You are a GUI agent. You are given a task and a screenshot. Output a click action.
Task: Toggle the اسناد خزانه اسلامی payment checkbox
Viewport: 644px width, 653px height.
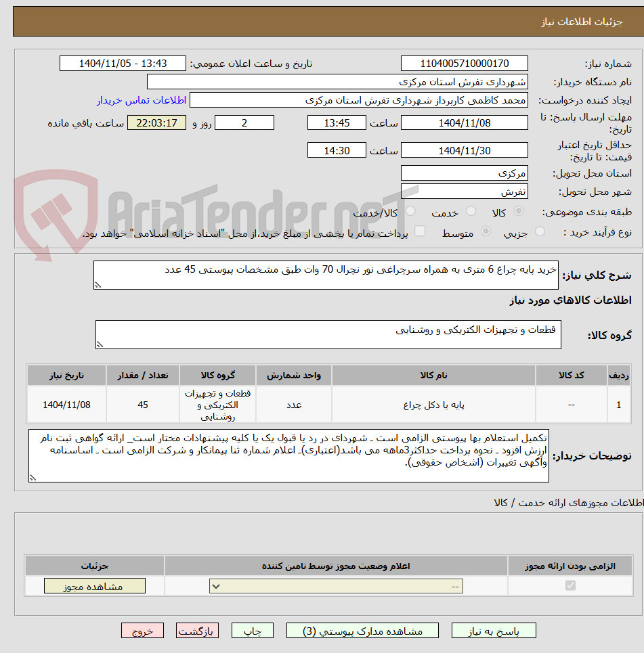point(420,231)
